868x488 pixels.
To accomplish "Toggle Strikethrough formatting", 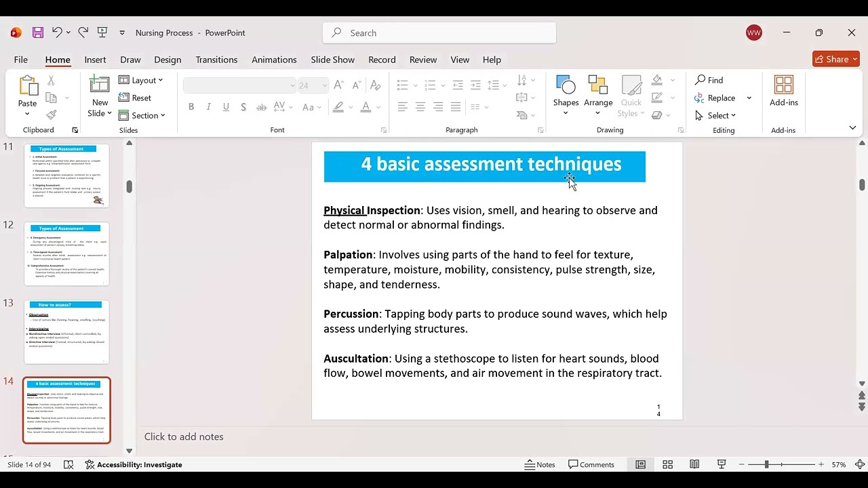I will click(x=261, y=107).
